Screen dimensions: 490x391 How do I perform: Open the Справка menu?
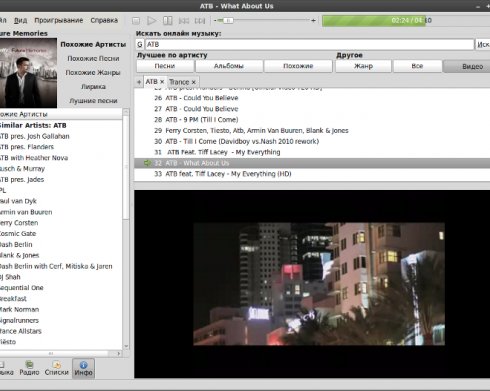pyautogui.click(x=104, y=20)
